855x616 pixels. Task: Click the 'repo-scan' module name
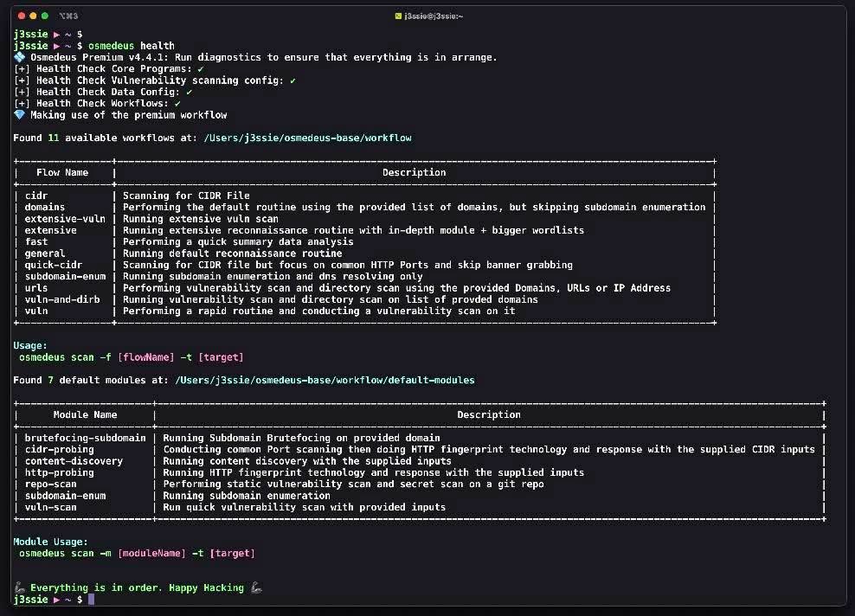[50, 484]
